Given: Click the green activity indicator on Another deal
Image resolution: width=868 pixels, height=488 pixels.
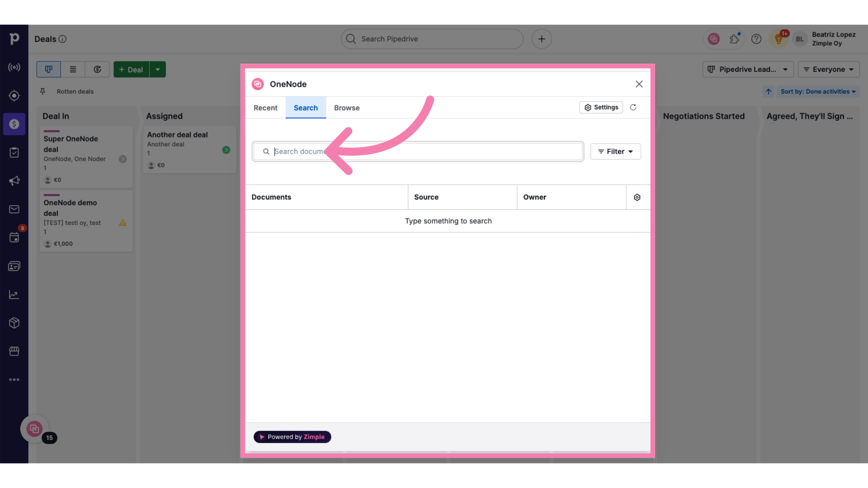Looking at the screenshot, I should click(x=226, y=150).
